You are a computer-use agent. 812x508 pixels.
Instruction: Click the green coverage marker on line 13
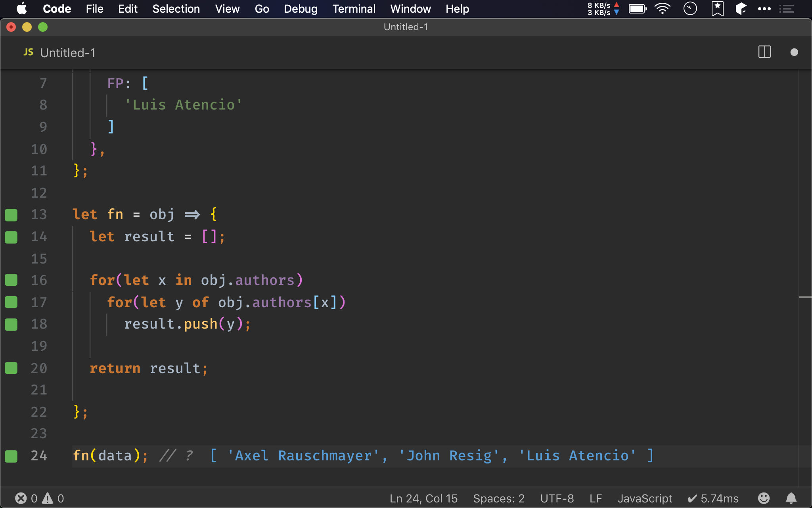coord(11,215)
